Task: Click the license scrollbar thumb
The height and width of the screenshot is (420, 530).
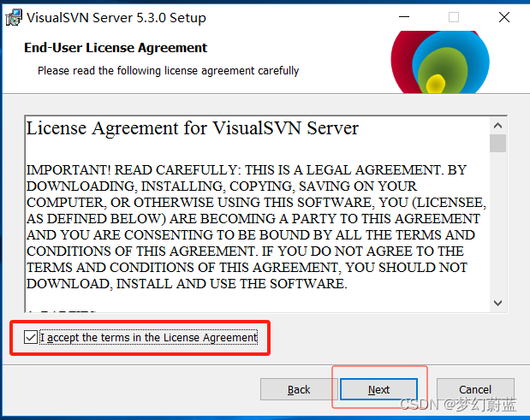Action: 497,143
